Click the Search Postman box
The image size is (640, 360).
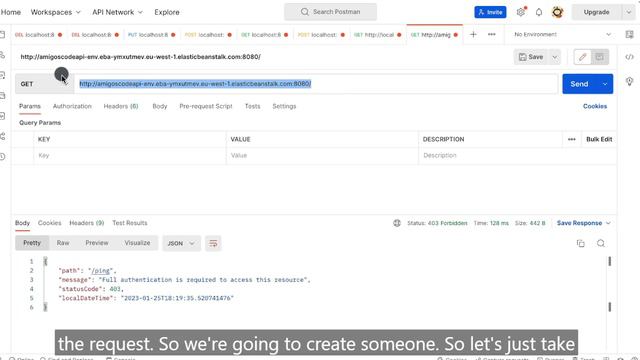click(x=331, y=12)
